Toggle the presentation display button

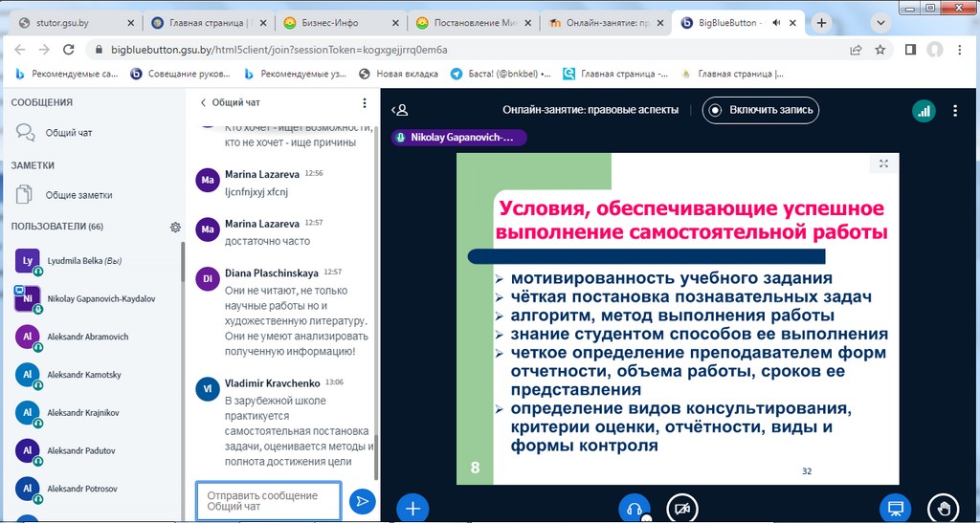coord(896,508)
